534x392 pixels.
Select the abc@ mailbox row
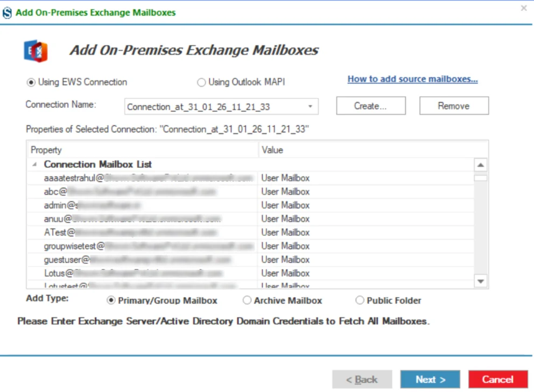[x=250, y=192]
